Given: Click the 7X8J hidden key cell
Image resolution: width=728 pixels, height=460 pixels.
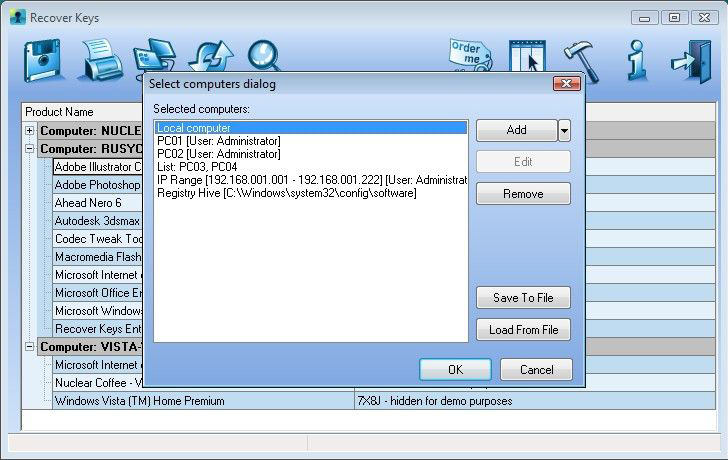Looking at the screenshot, I should [535, 401].
